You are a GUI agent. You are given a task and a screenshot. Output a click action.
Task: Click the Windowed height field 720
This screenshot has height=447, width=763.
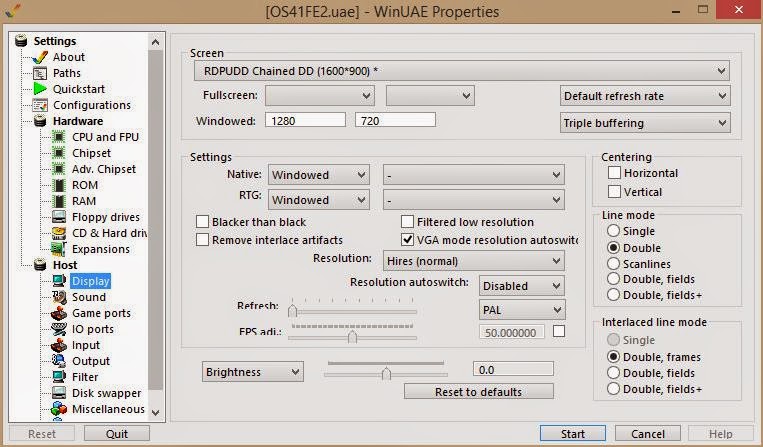coord(395,120)
